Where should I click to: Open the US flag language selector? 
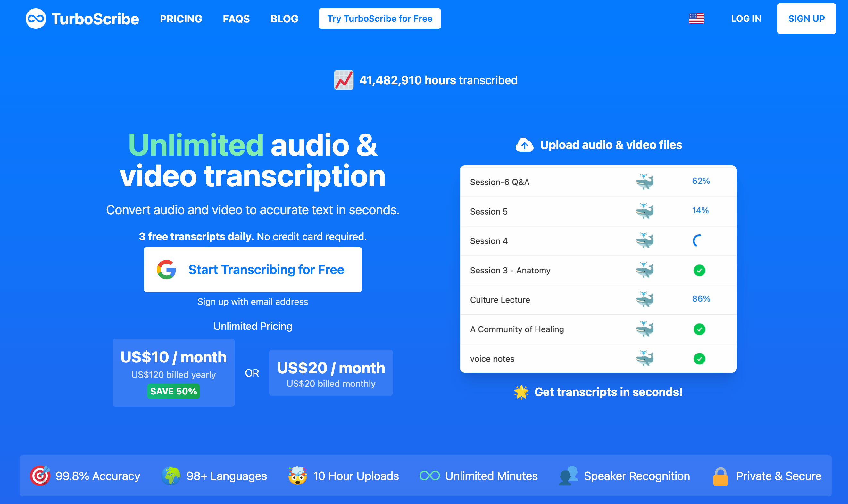[x=696, y=19]
